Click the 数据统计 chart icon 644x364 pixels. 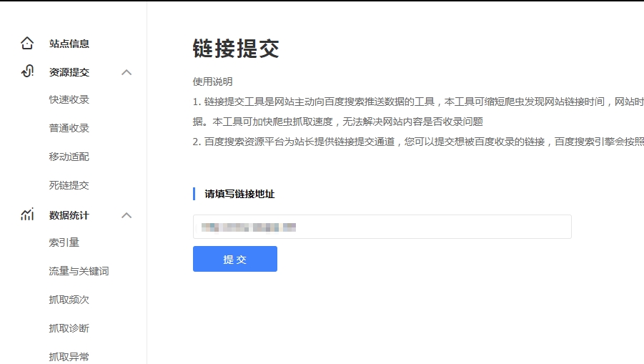pos(27,215)
